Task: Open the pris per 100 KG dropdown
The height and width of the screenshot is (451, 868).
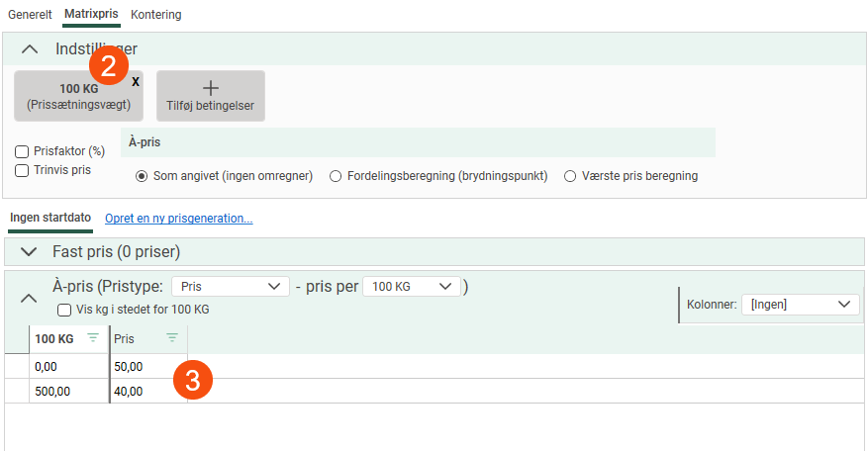Action: [x=411, y=286]
